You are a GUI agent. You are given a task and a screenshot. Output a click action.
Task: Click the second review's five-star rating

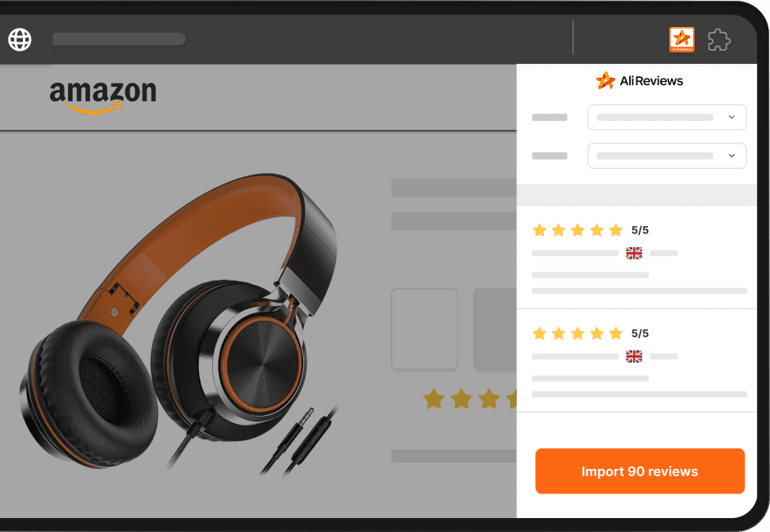click(577, 333)
